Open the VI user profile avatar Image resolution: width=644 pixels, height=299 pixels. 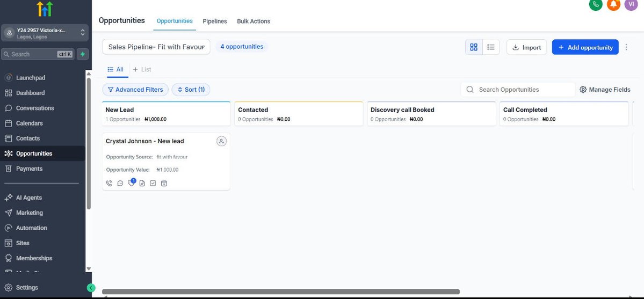[631, 4]
